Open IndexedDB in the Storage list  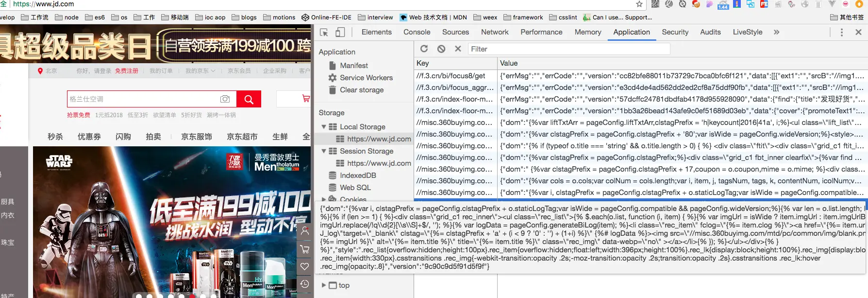357,175
